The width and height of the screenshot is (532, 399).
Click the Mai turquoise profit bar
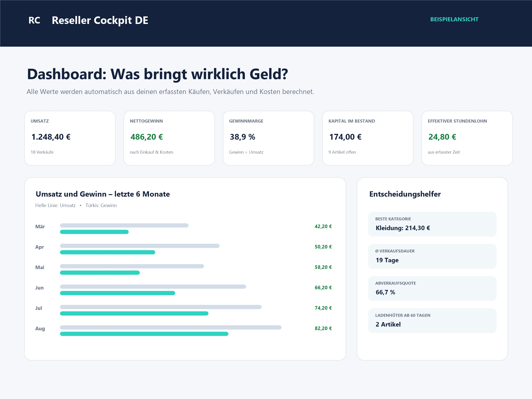coord(100,273)
